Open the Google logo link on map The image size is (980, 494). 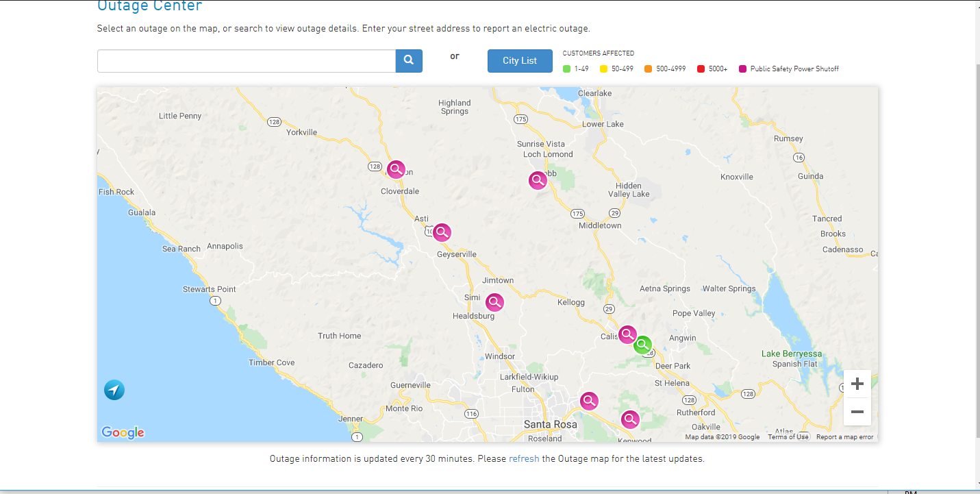point(123,432)
